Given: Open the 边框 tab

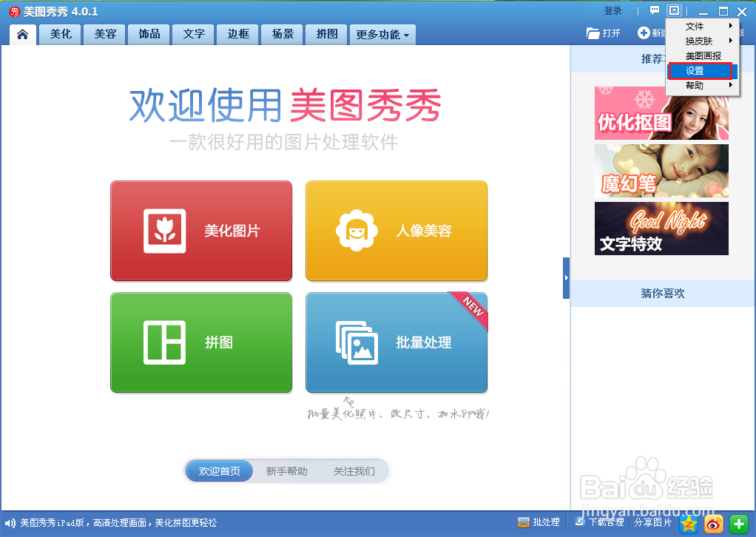Looking at the screenshot, I should coord(238,35).
